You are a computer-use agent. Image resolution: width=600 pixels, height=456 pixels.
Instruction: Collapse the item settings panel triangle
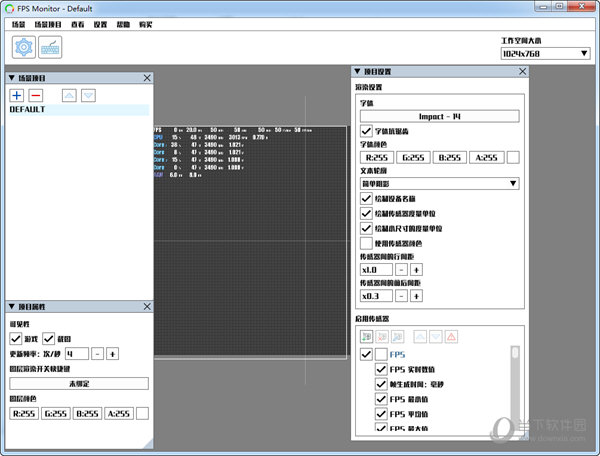357,72
